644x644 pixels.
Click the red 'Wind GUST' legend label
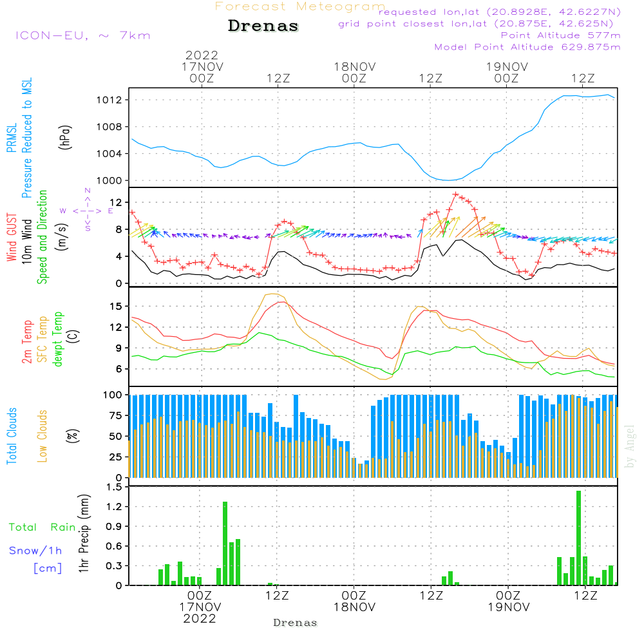(x=12, y=237)
